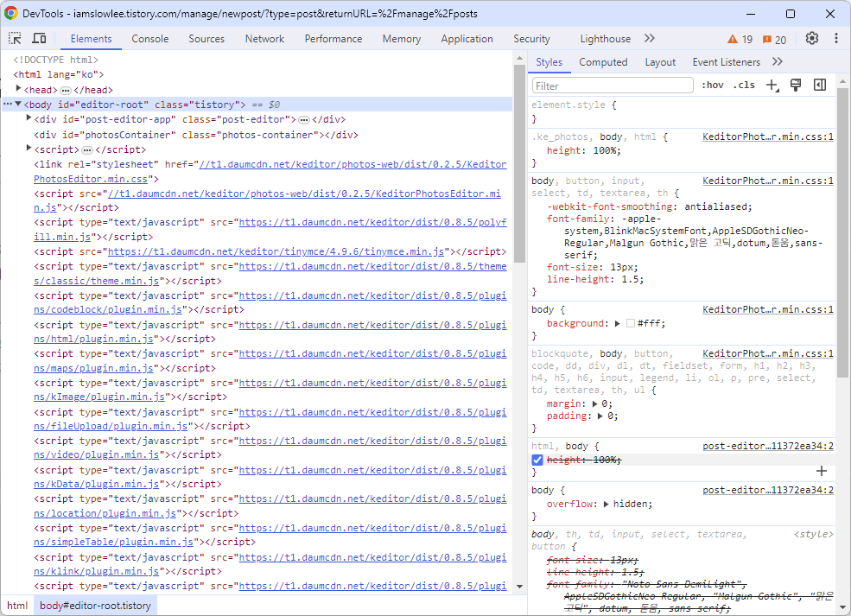851x616 pixels.
Task: Select the html lang="ko" node
Action: point(59,75)
